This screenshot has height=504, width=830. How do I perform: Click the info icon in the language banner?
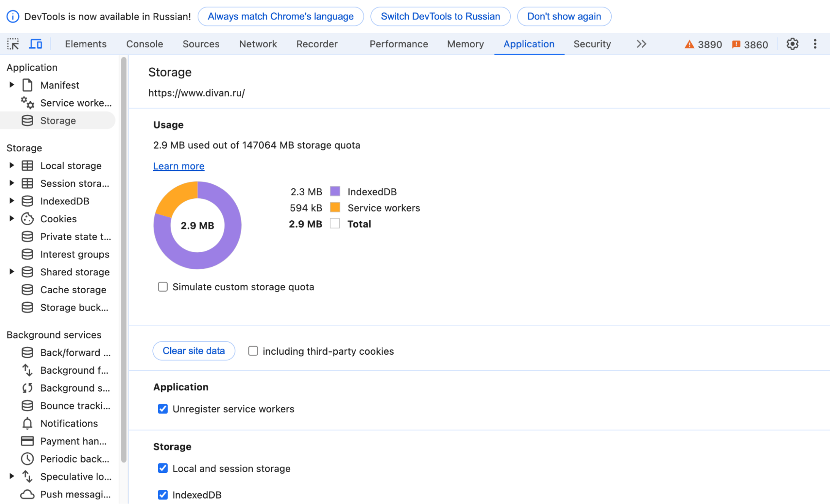point(13,17)
